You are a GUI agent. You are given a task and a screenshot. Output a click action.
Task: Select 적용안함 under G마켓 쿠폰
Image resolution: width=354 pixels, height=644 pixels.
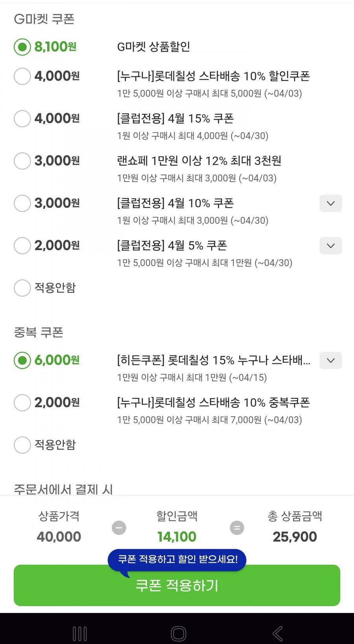pos(22,288)
